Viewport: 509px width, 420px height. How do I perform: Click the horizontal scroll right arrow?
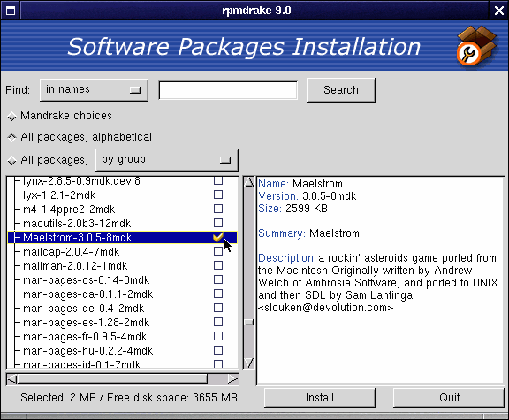pos(233,379)
